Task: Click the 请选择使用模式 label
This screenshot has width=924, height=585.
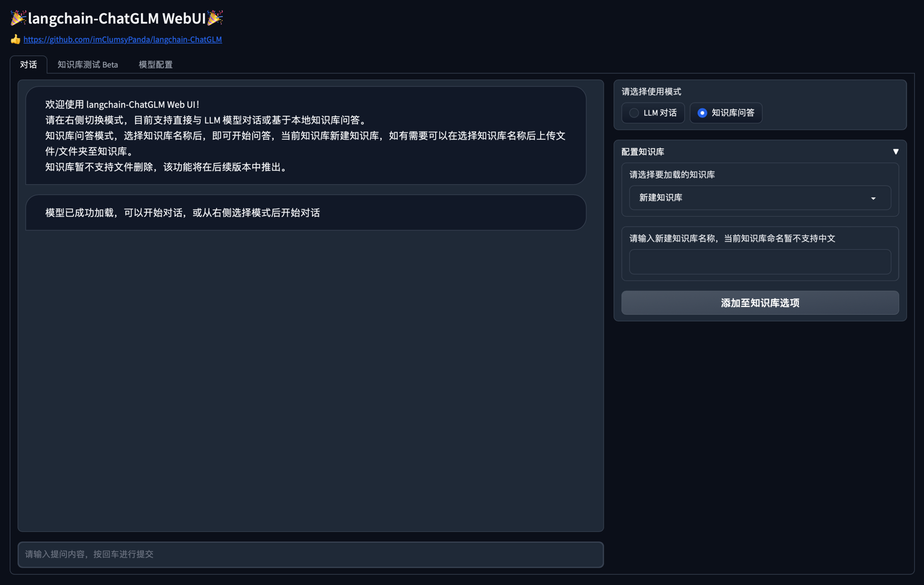Action: click(x=651, y=91)
